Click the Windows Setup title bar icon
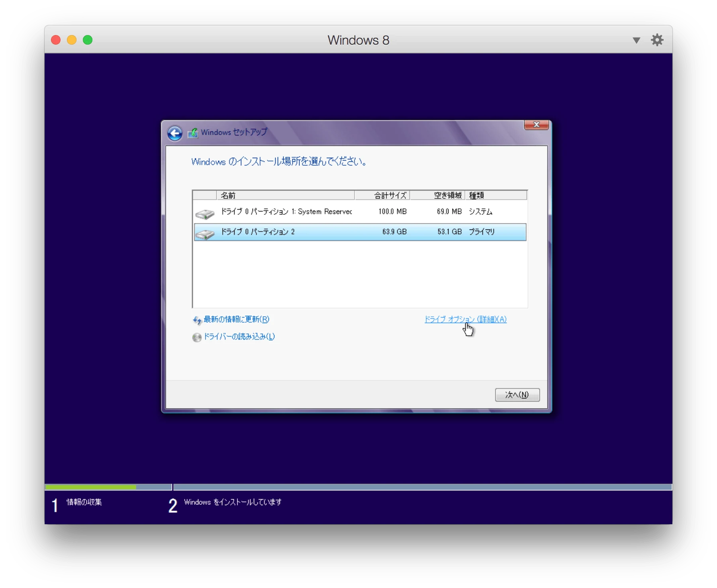This screenshot has width=717, height=588. click(x=193, y=133)
